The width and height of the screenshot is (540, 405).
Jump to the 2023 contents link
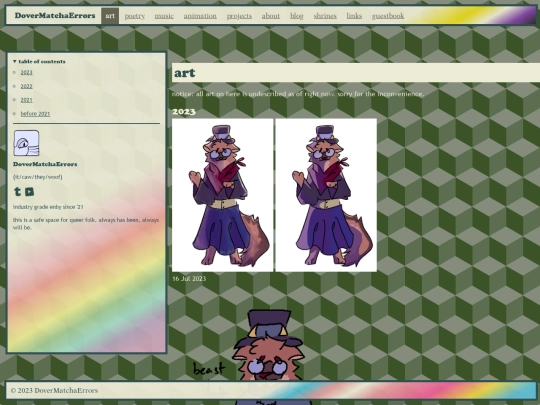(27, 72)
